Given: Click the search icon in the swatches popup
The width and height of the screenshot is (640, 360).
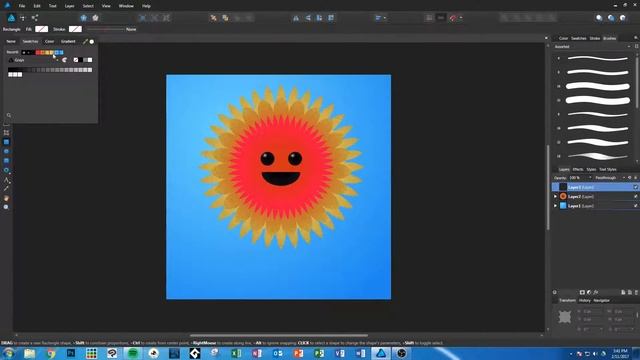Looking at the screenshot, I should click(9, 116).
